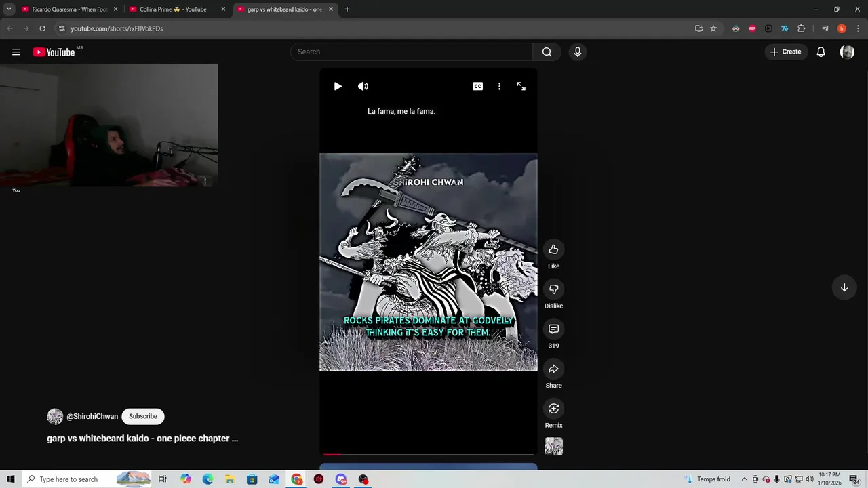Show hidden system tray icons
Viewport: 868px width, 488px height.
pyautogui.click(x=744, y=479)
